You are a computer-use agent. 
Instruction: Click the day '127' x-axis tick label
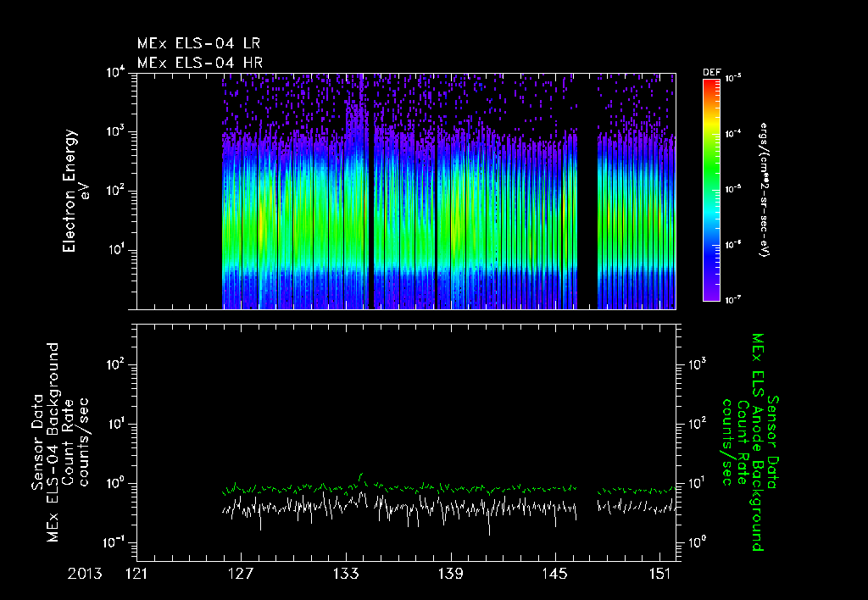coord(241,574)
